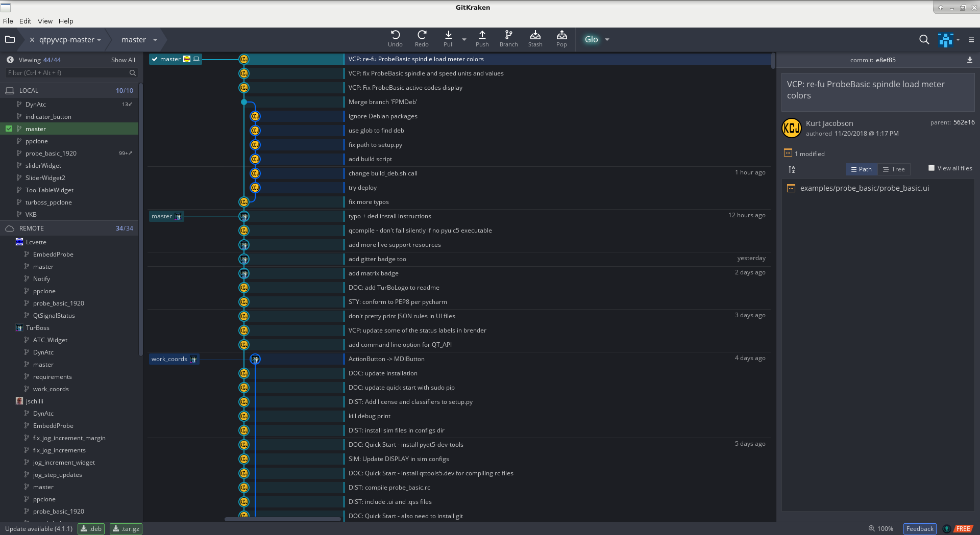Viewport: 980px width, 535px height.
Task: Click the Feedback button
Action: pos(920,528)
